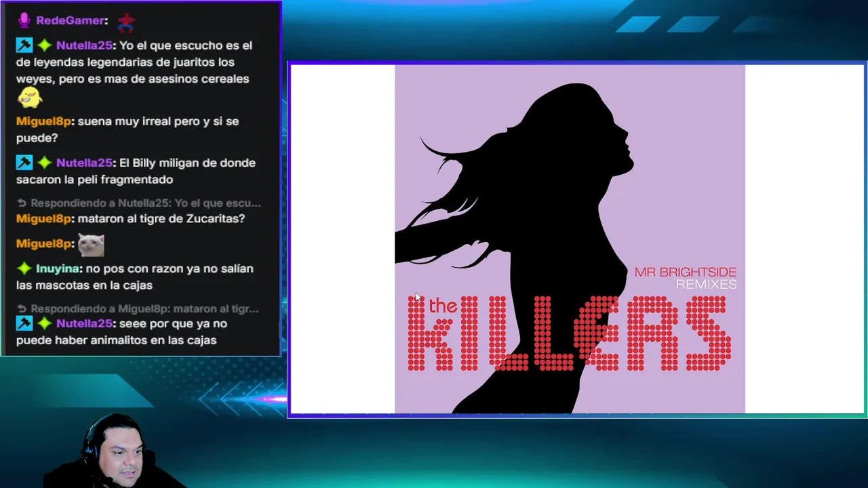This screenshot has width=868, height=488.
Task: Click moderator badge on the 'seee por que' message
Action: (x=24, y=323)
